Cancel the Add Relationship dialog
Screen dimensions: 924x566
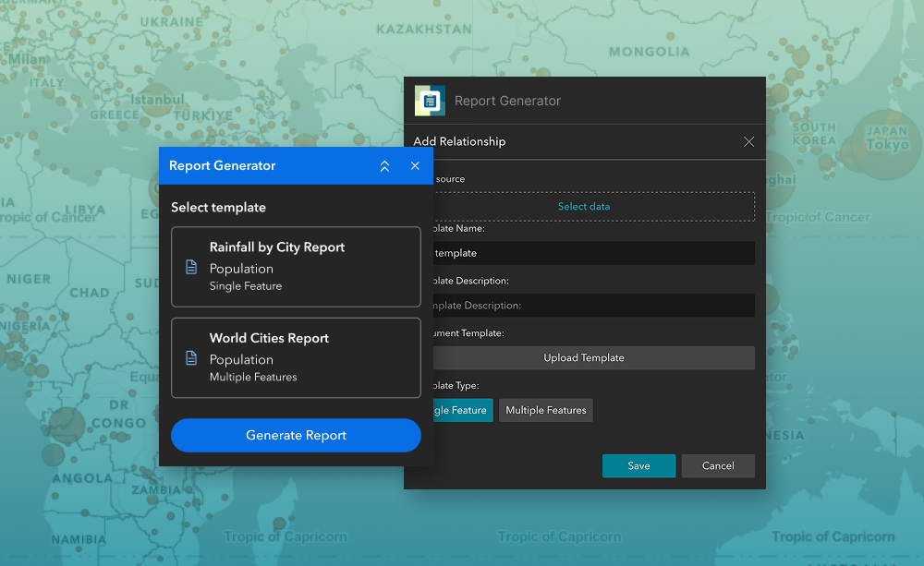[x=718, y=465]
